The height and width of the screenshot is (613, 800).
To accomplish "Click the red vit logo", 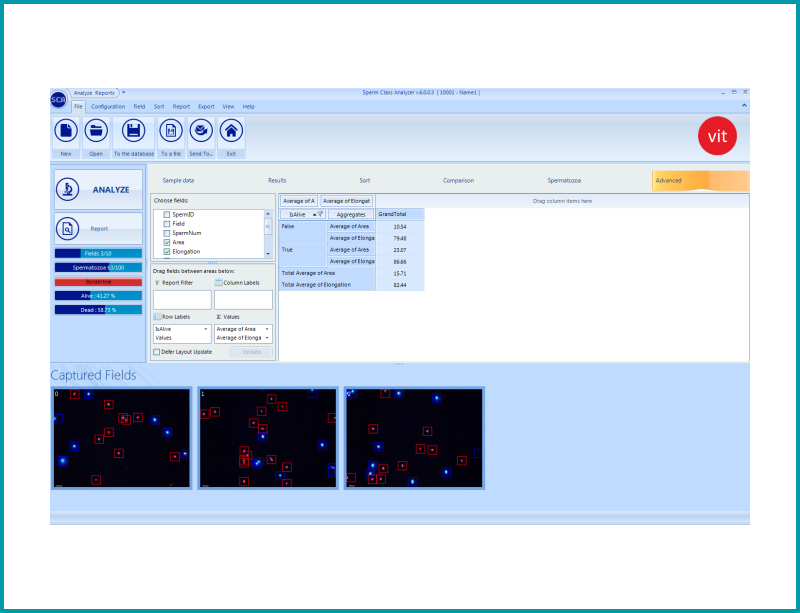I will (x=717, y=136).
